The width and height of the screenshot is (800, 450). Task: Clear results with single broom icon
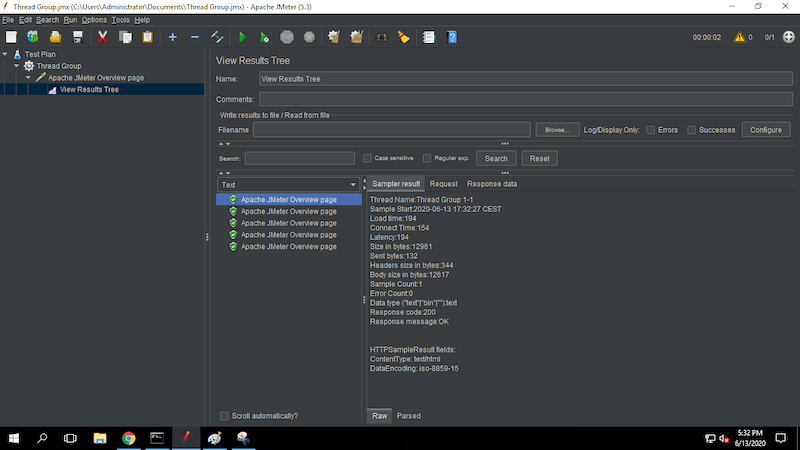tap(334, 37)
